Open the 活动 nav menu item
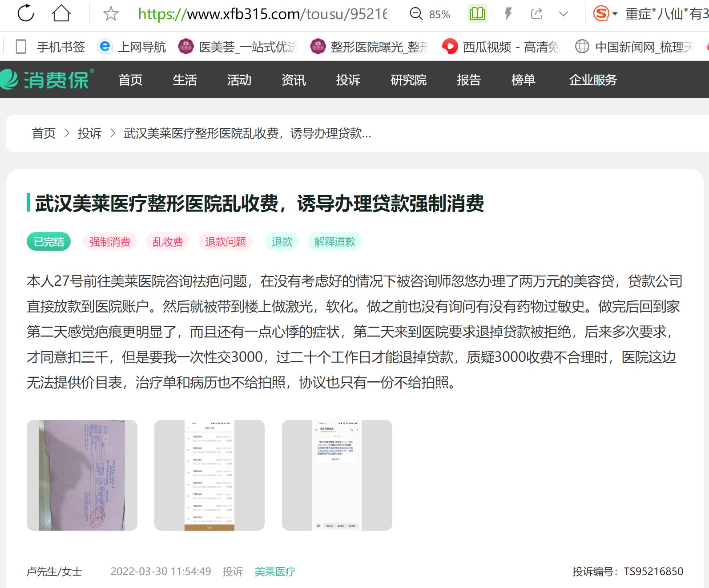Image resolution: width=709 pixels, height=588 pixels. pyautogui.click(x=239, y=80)
